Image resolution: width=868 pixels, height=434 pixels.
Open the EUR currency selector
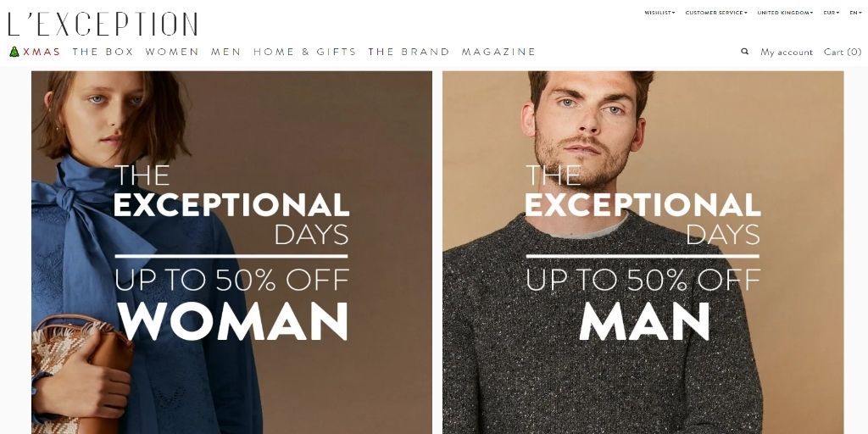(x=831, y=13)
